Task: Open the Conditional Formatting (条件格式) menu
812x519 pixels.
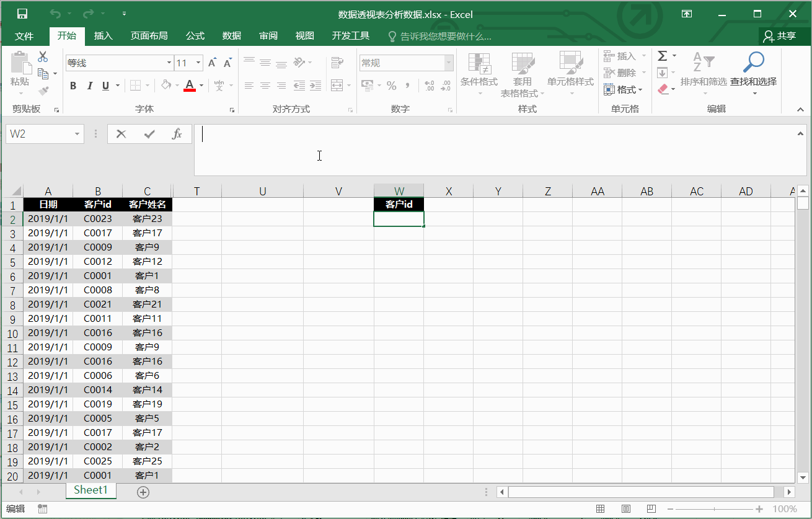Action: [479, 74]
